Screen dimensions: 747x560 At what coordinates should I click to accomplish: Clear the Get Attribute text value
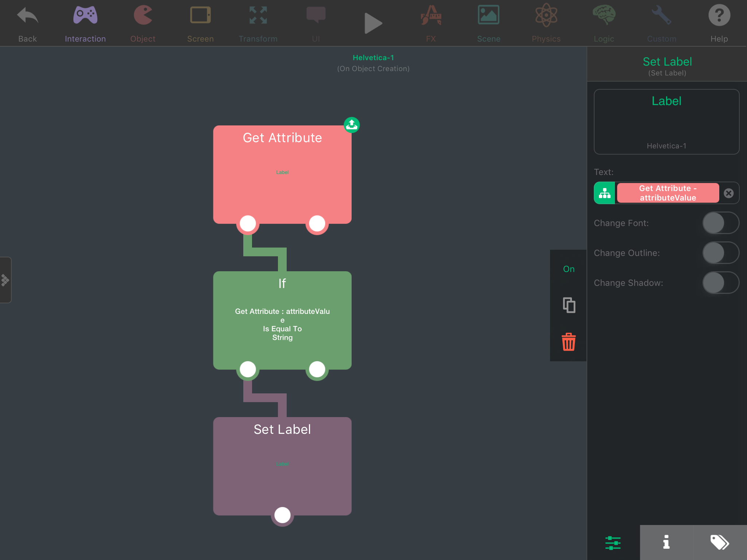(x=728, y=193)
